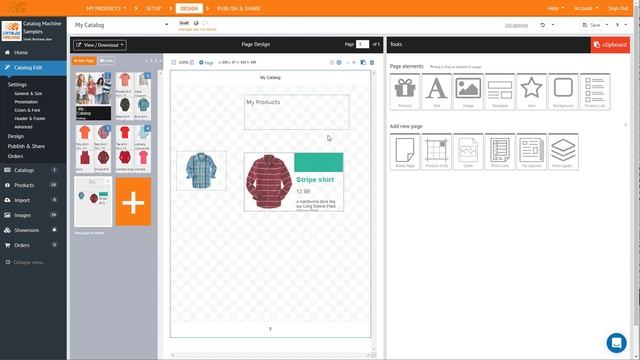The height and width of the screenshot is (360, 640).
Task: Select Catalog Edit in the sidebar
Action: click(33, 68)
